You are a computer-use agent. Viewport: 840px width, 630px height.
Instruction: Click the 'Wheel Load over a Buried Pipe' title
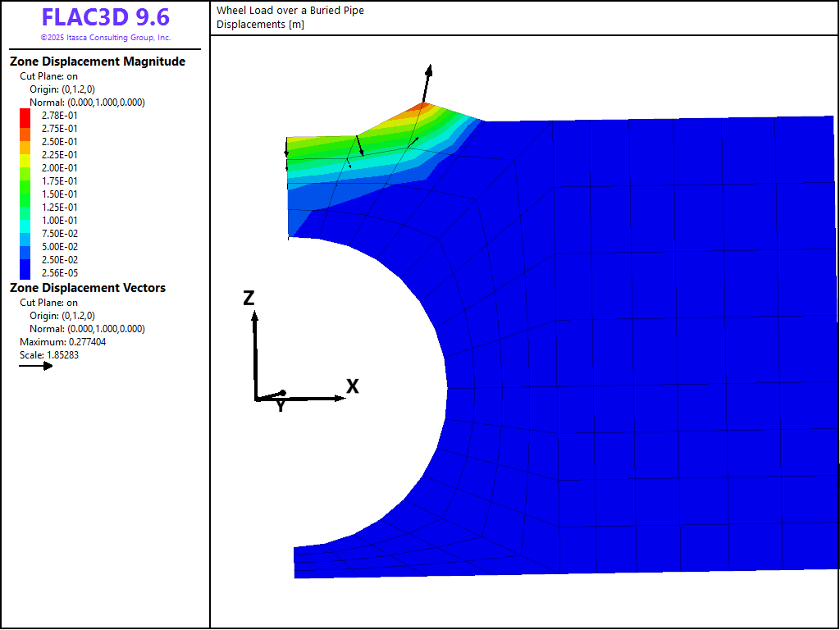tap(290, 11)
